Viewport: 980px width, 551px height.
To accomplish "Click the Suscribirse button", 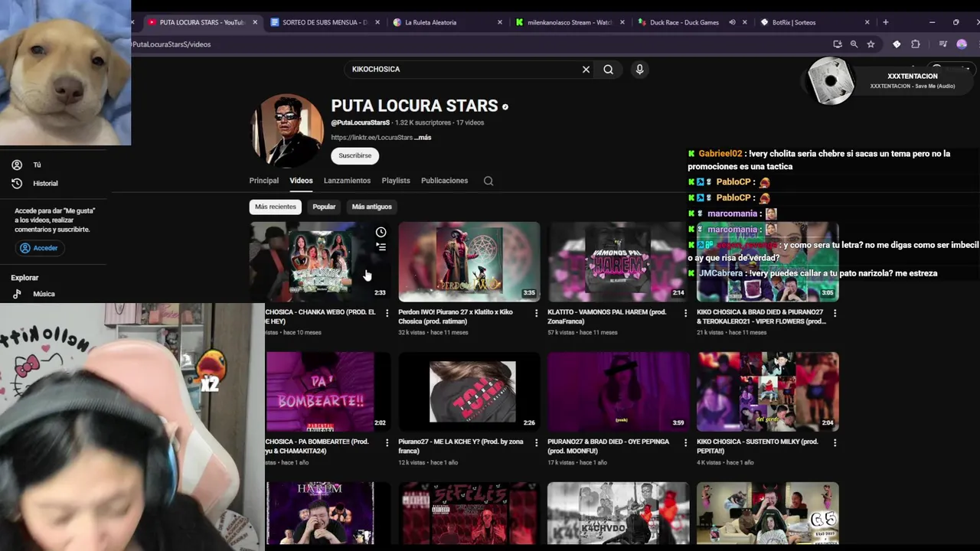I will point(355,155).
